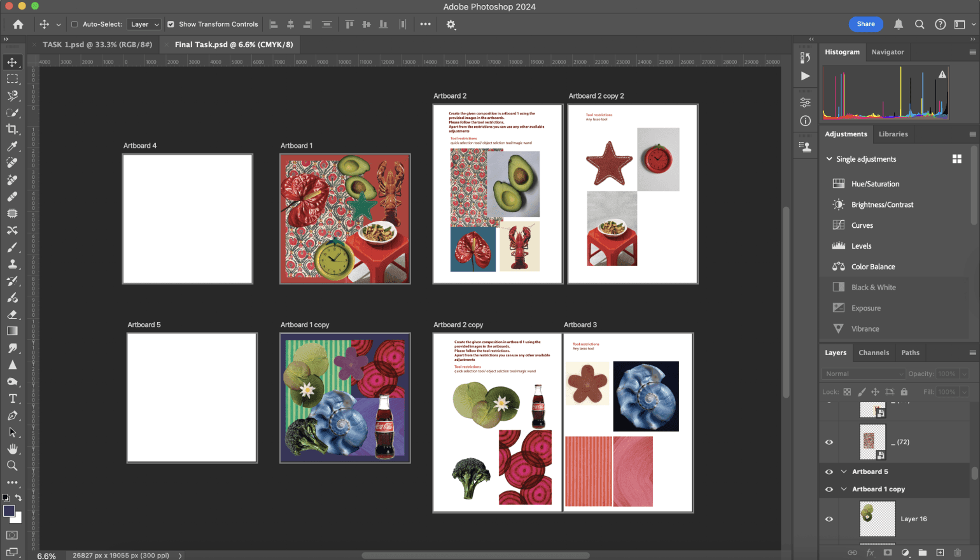
Task: Open the workspace switcher dropdown
Action: click(x=963, y=24)
